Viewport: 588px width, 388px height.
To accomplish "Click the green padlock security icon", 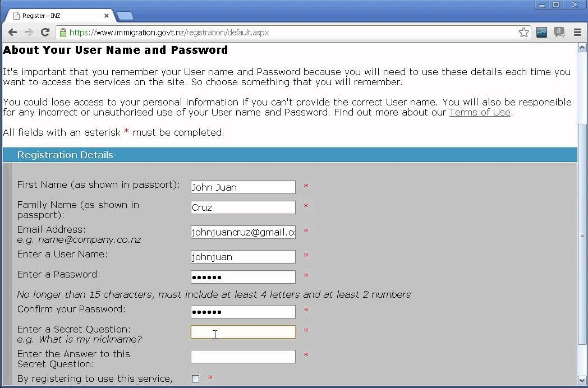I will pyautogui.click(x=63, y=32).
